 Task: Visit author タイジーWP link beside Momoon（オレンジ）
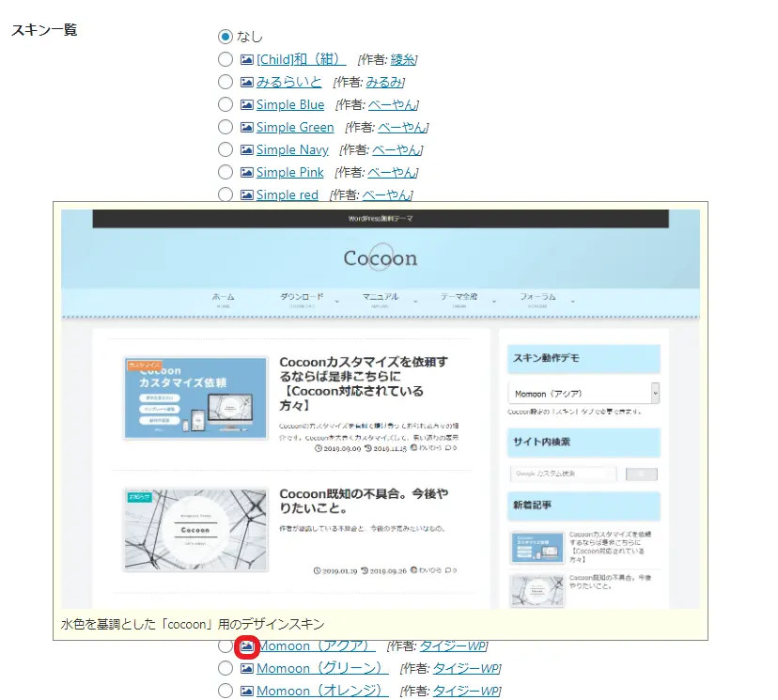tap(466, 691)
